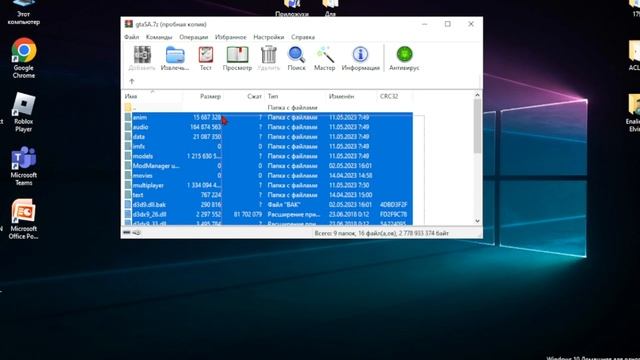Click the status bar drive icon
Screen dimensions: 640x360
click(x=127, y=233)
